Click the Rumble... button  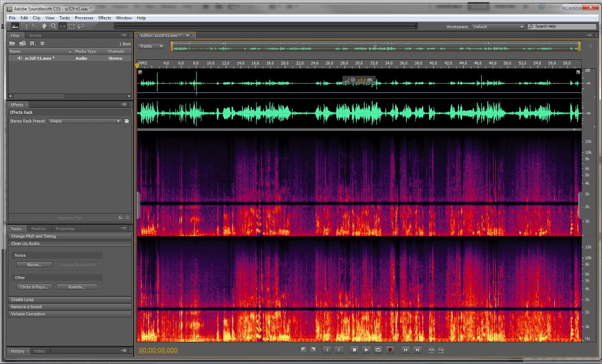77,287
